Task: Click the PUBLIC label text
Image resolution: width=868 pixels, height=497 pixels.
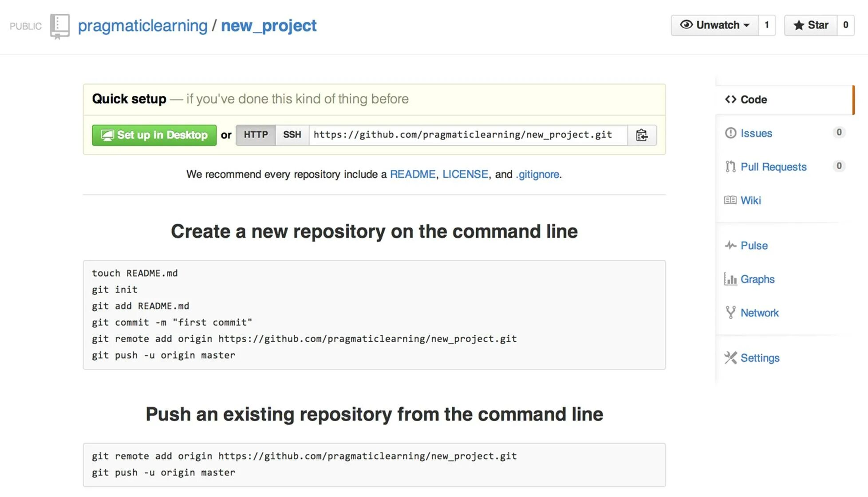Action: 26,26
